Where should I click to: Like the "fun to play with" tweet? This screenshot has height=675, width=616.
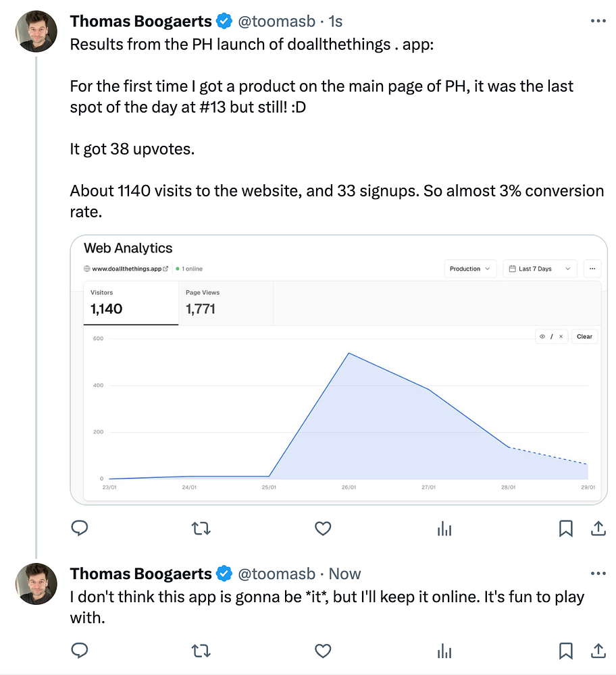point(323,650)
